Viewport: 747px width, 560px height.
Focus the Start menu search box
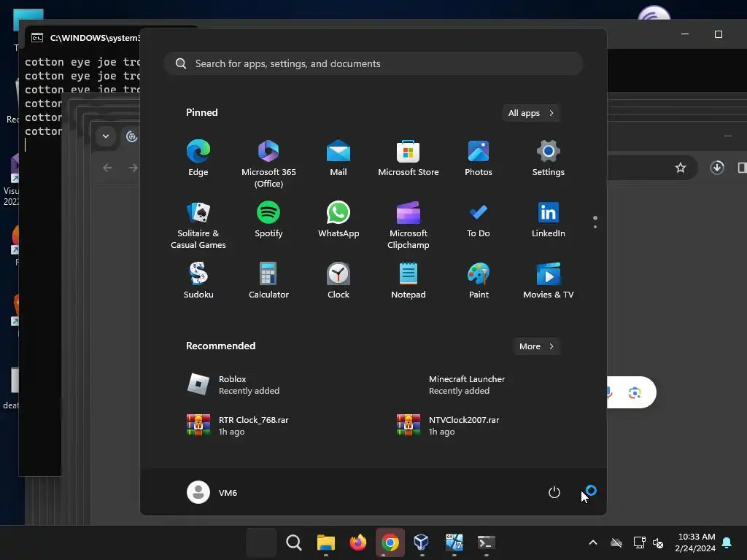coord(373,63)
